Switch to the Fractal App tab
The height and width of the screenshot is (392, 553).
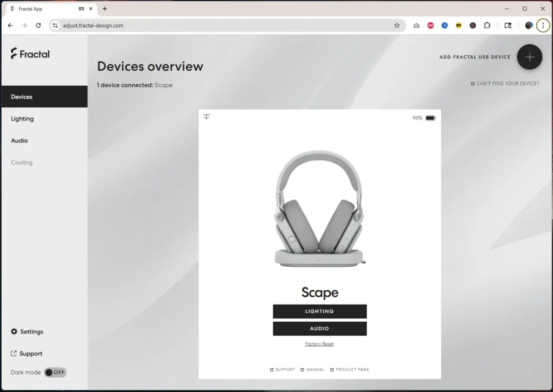coord(51,8)
